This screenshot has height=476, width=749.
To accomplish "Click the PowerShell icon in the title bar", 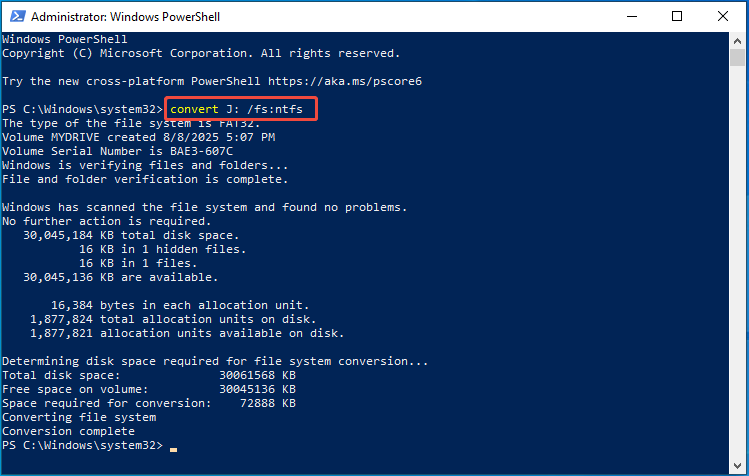I will pyautogui.click(x=16, y=17).
